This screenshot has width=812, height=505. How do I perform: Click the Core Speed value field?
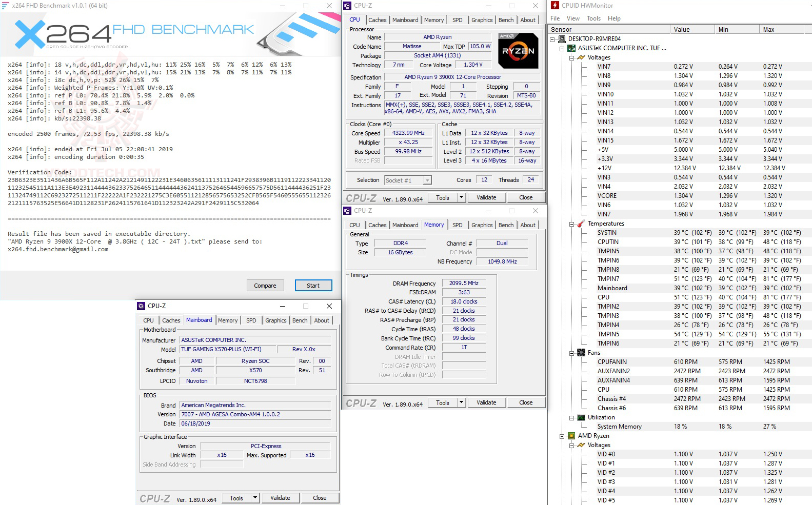[409, 133]
